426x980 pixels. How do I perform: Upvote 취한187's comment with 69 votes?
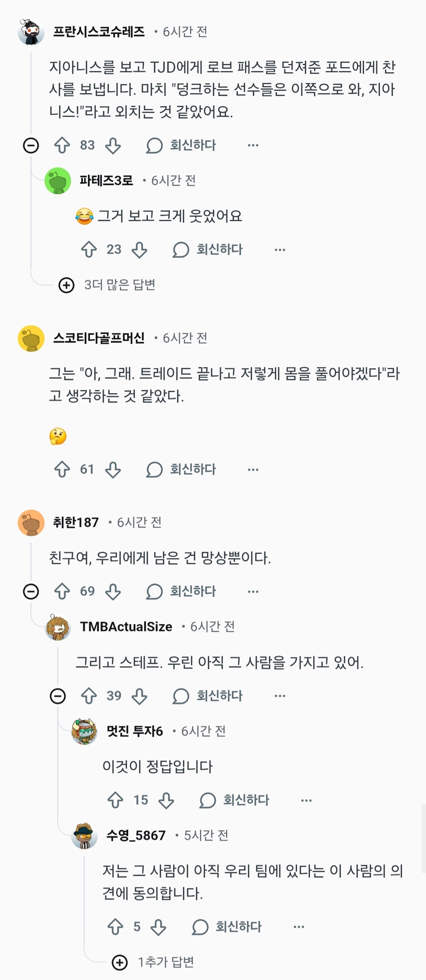pyautogui.click(x=62, y=591)
